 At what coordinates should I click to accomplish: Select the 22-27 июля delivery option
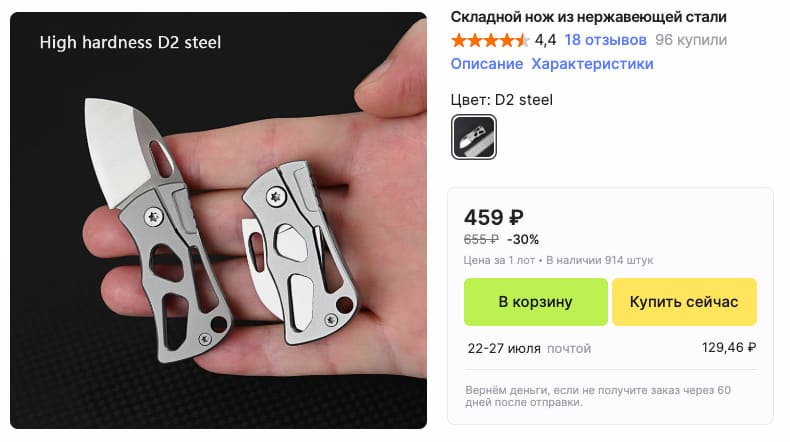click(504, 348)
